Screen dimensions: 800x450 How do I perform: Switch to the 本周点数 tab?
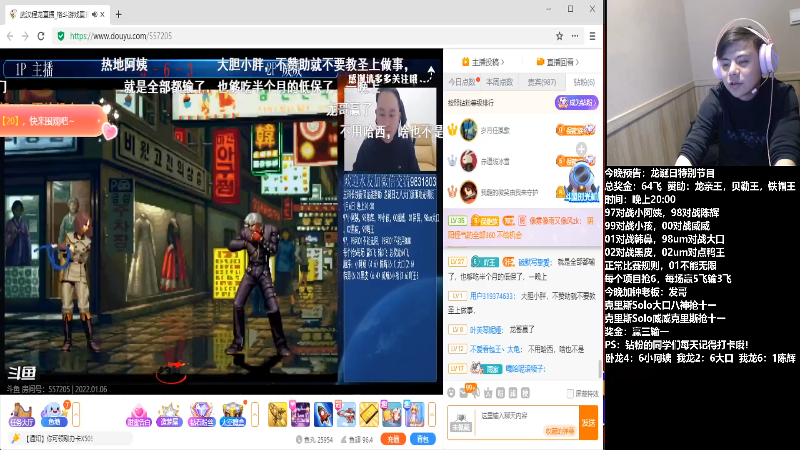coord(499,82)
